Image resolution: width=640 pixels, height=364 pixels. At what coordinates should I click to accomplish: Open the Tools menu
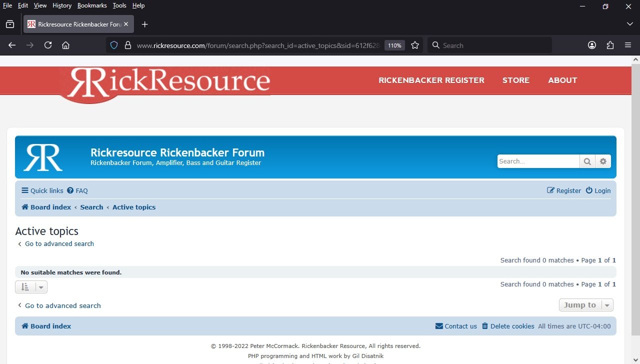click(119, 5)
